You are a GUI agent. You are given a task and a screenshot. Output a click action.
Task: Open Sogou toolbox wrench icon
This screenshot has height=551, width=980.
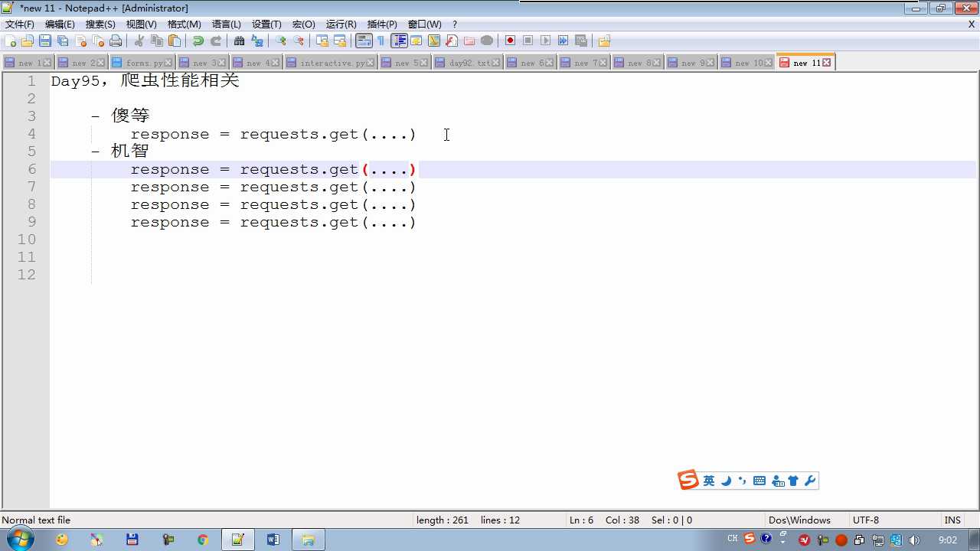point(810,481)
